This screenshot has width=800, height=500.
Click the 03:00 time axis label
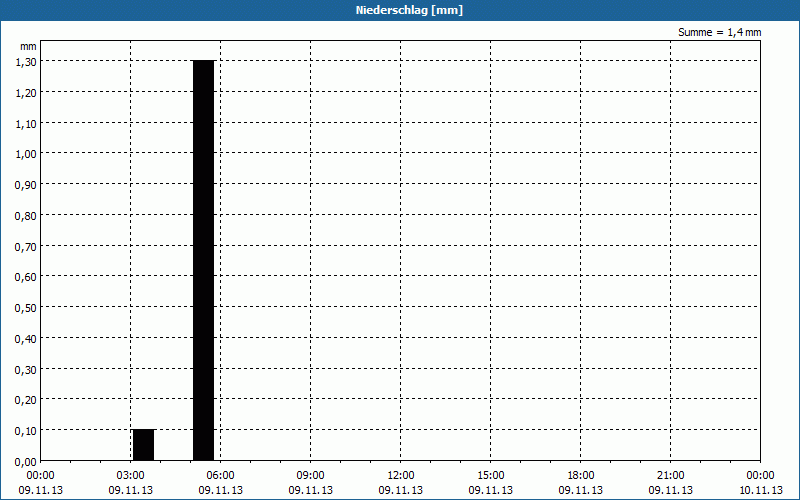tap(131, 475)
